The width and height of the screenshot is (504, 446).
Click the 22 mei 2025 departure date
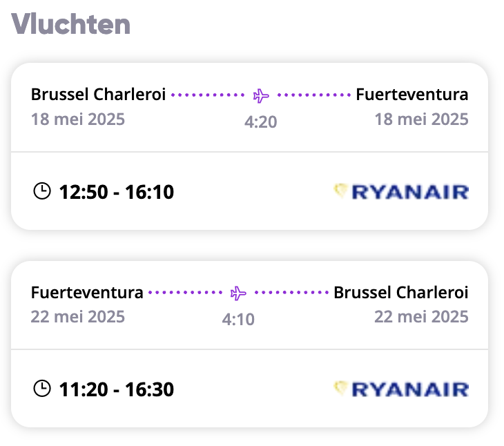[x=78, y=317]
